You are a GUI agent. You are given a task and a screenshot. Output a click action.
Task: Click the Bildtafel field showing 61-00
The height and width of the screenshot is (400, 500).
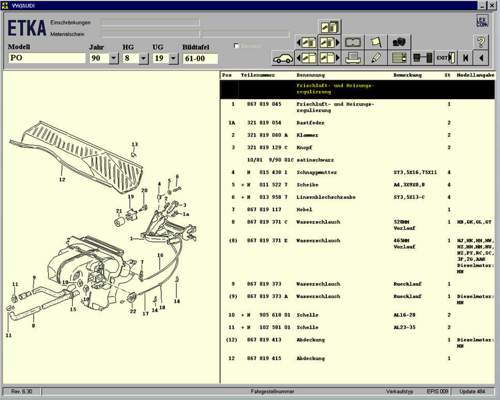pyautogui.click(x=200, y=59)
